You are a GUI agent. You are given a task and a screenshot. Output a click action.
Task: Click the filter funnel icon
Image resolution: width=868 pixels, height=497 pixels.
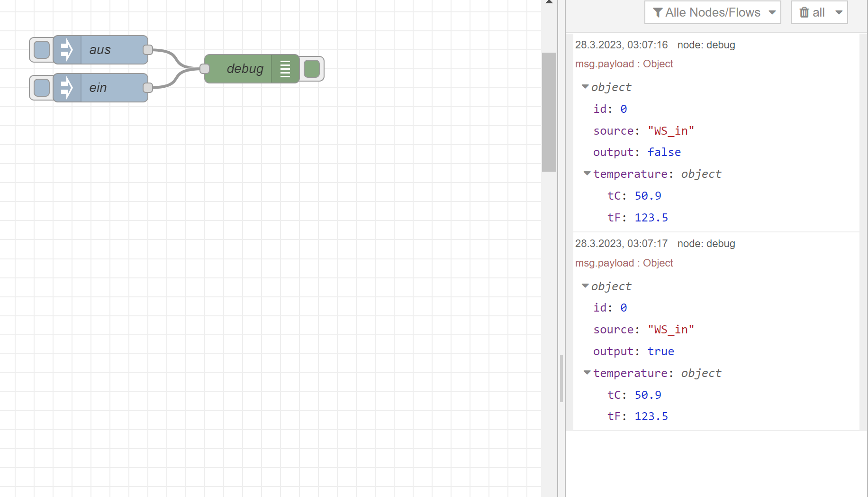point(658,12)
